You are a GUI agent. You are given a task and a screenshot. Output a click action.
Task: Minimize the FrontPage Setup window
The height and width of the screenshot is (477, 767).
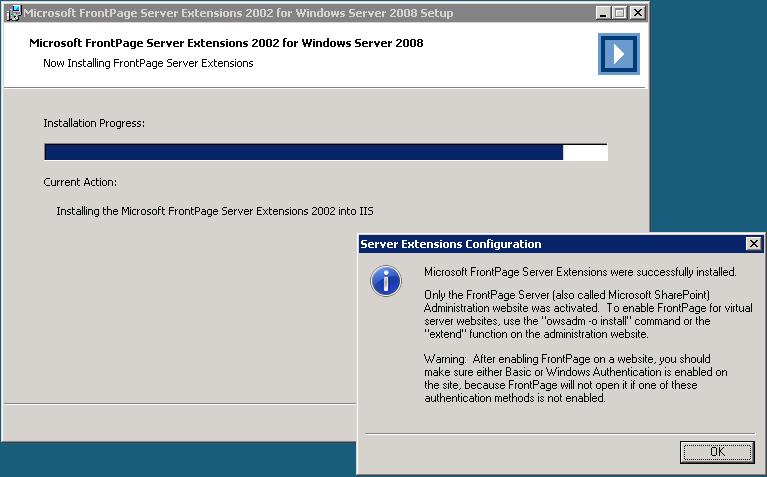604,13
